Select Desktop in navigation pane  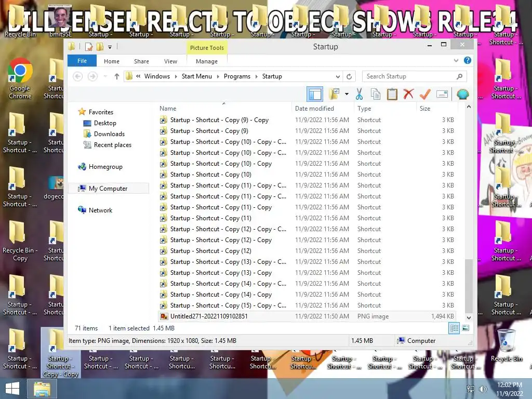pyautogui.click(x=105, y=123)
